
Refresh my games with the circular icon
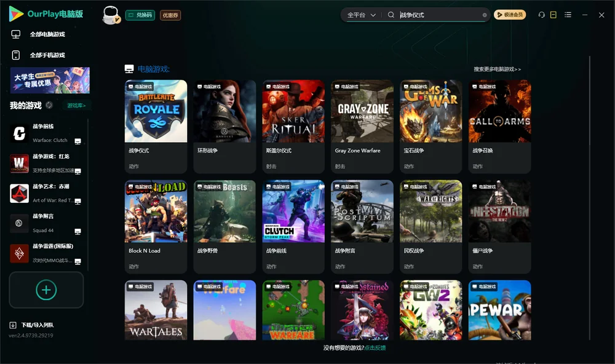coord(49,105)
